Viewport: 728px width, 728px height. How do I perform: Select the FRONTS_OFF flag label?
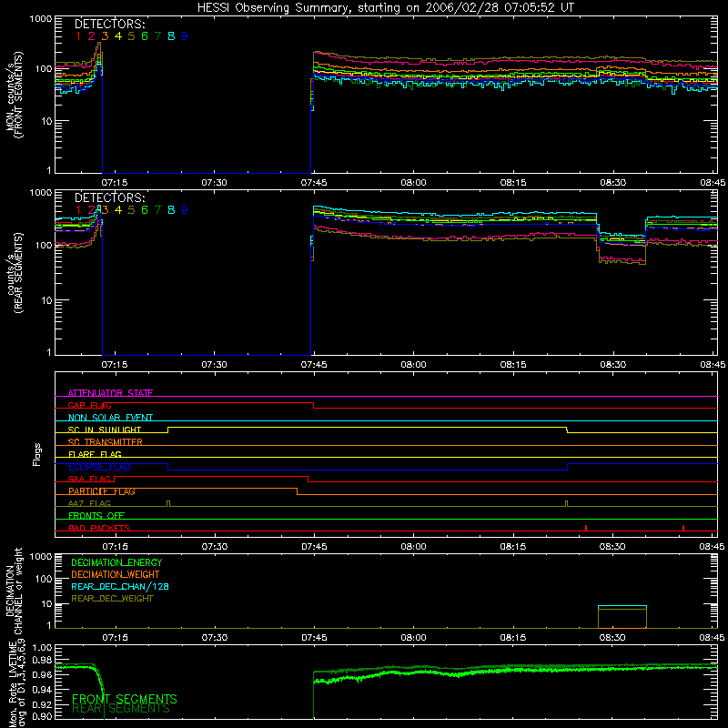96,515
